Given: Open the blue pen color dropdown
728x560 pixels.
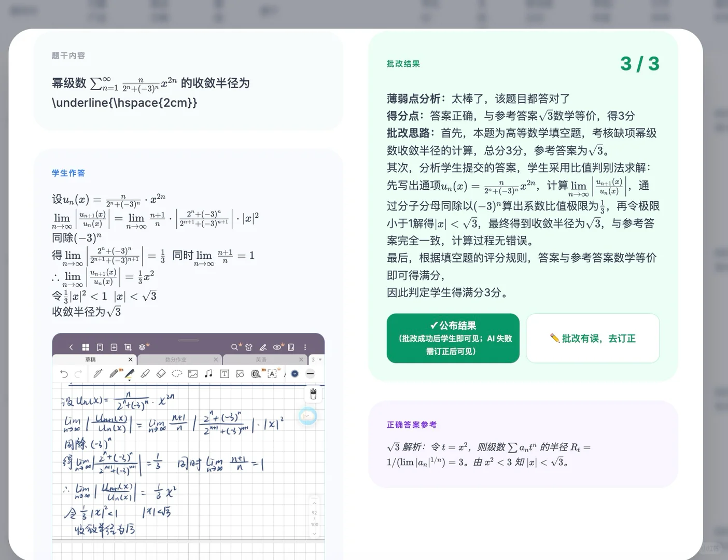Looking at the screenshot, I should click(x=295, y=373).
